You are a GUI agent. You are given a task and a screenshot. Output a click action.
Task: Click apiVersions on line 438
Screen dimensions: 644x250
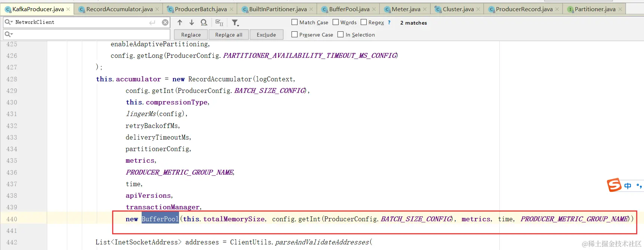click(x=148, y=196)
